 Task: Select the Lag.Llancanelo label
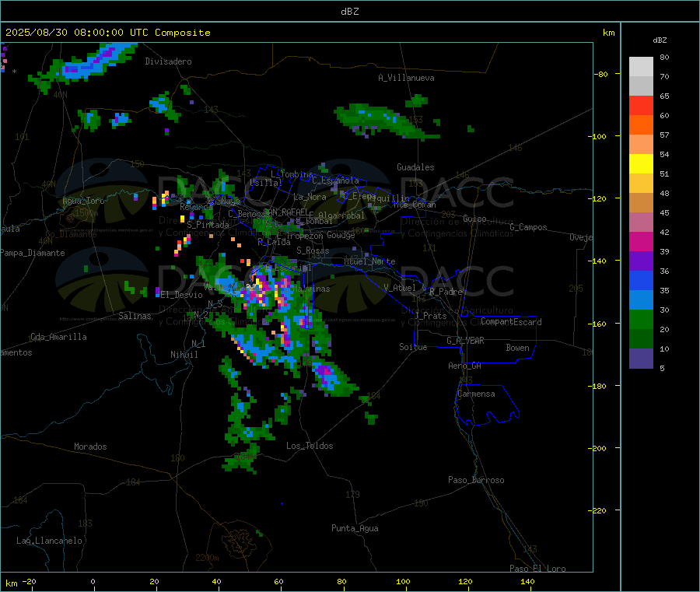click(50, 541)
